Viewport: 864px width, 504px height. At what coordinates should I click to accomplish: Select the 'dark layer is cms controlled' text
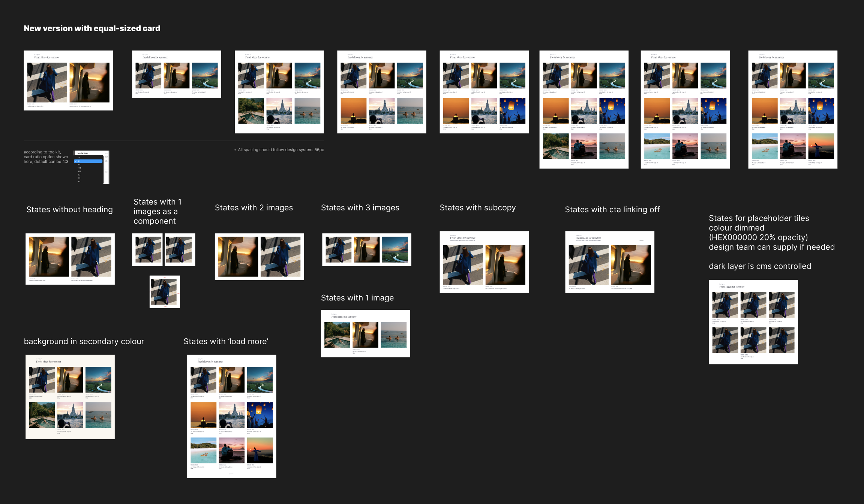point(760,266)
